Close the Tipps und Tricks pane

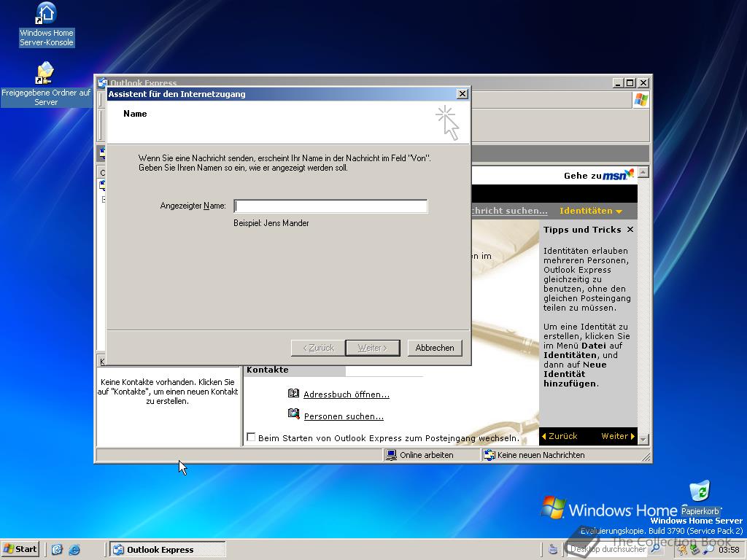(x=630, y=230)
